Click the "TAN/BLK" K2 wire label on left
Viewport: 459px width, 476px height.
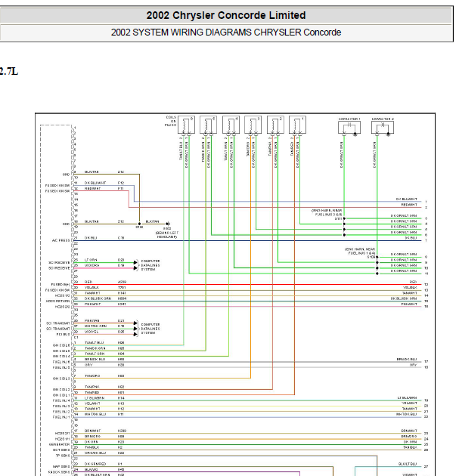(x=92, y=447)
